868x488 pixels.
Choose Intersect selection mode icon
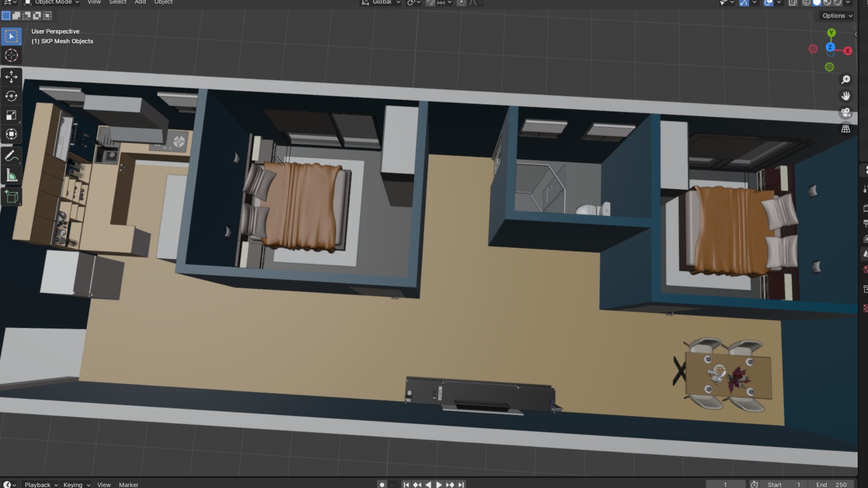pos(47,16)
